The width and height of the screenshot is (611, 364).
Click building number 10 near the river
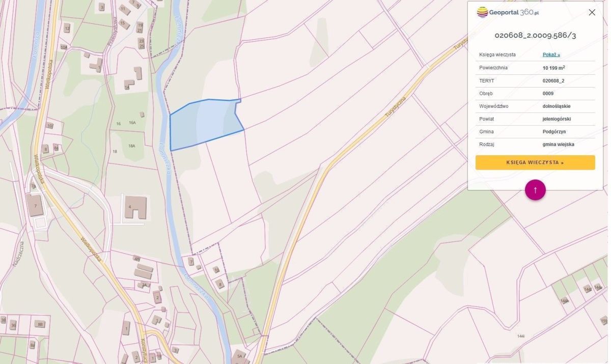[x=217, y=269]
